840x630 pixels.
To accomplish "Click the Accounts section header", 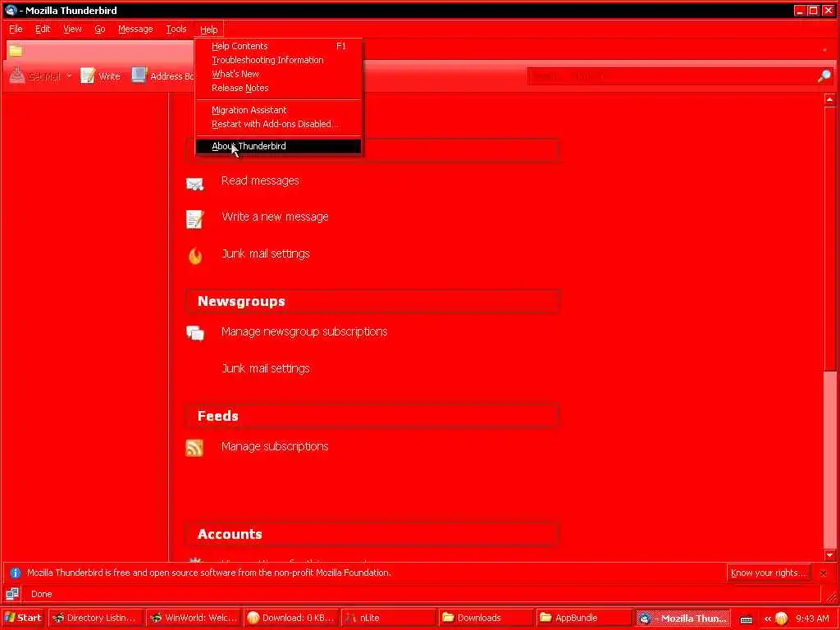I will click(x=372, y=534).
